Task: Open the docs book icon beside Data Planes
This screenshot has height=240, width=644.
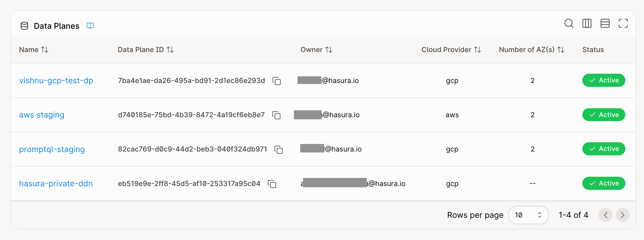Action: (90, 26)
